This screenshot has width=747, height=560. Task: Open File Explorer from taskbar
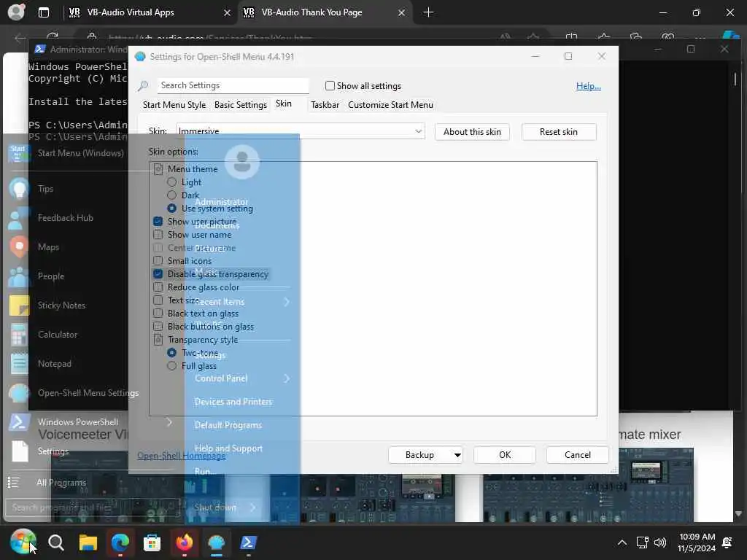click(88, 542)
